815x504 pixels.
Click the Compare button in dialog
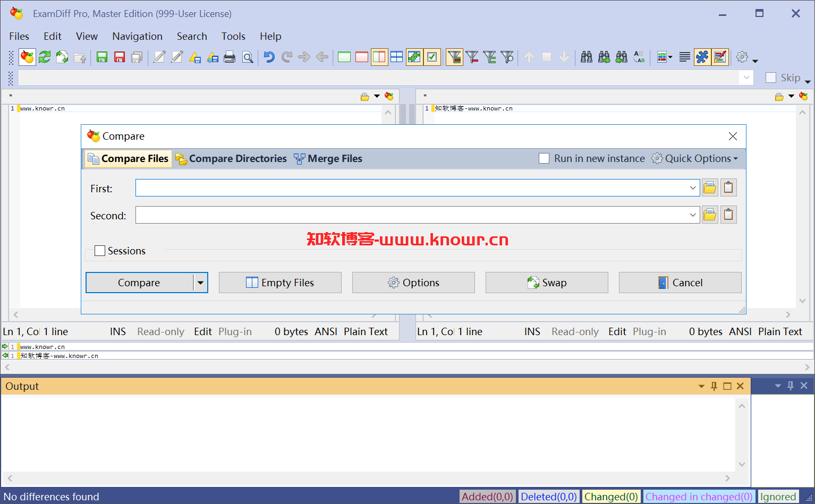coord(139,283)
